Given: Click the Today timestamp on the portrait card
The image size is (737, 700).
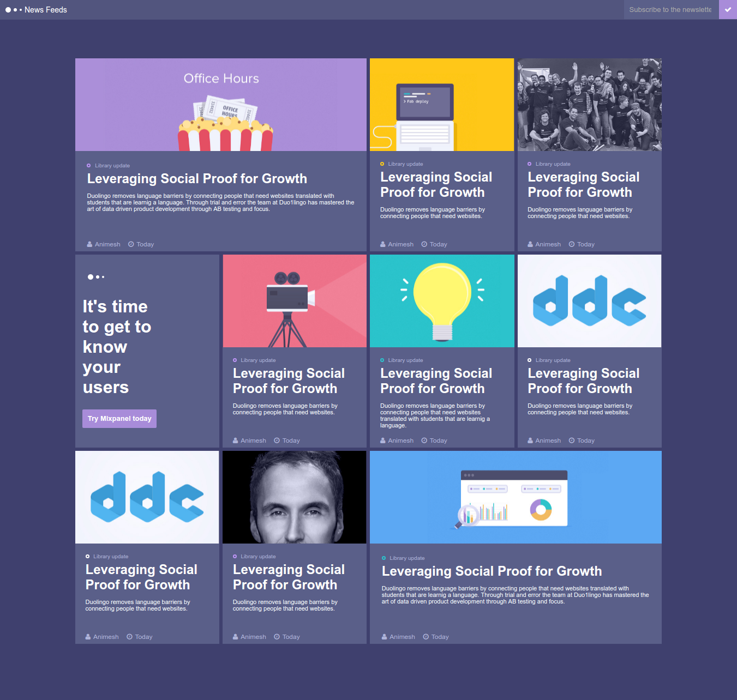Looking at the screenshot, I should click(291, 636).
